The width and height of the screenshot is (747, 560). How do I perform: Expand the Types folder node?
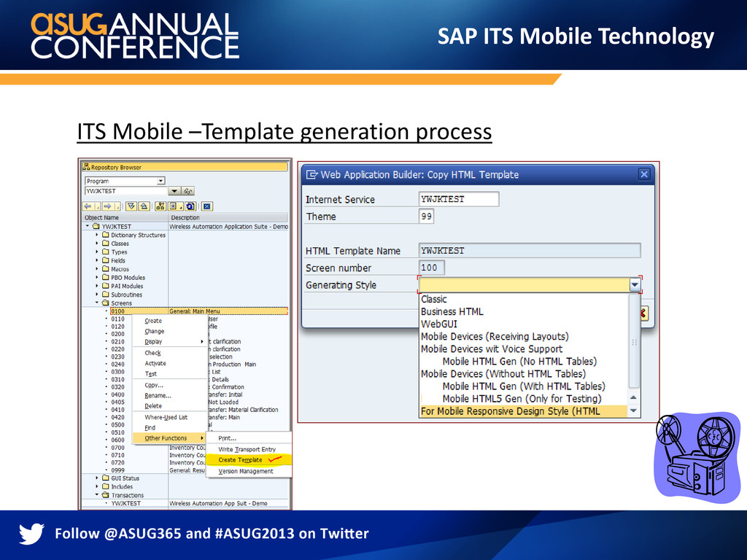pos(97,252)
